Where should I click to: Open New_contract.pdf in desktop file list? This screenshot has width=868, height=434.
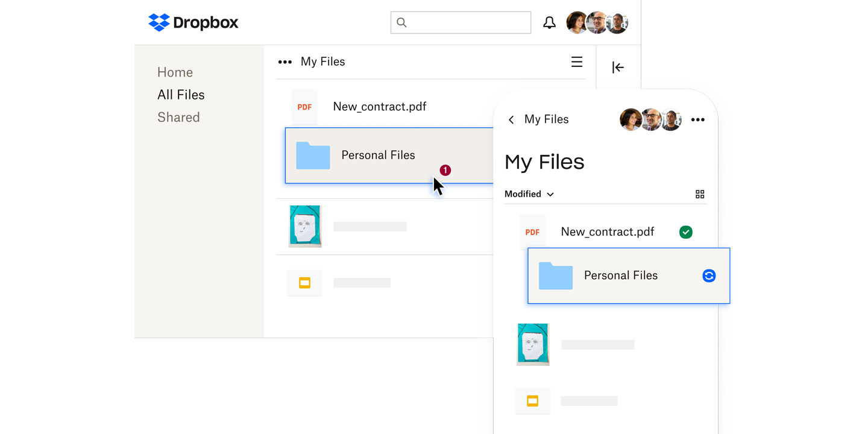pos(379,107)
